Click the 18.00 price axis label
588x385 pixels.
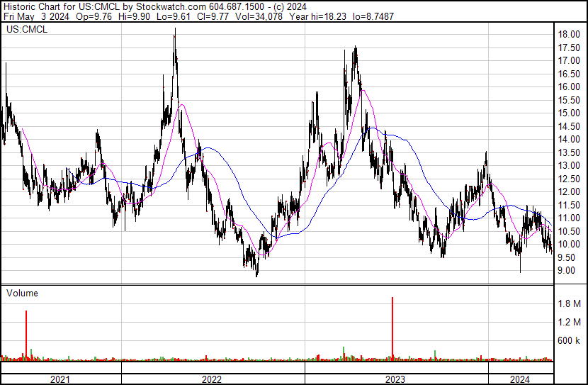(x=569, y=35)
